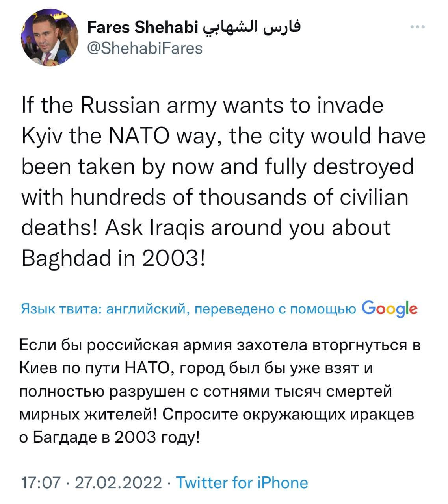This screenshot has height=504, width=448.
Task: Open the @ShehabiFares handle link
Action: pyautogui.click(x=144, y=48)
